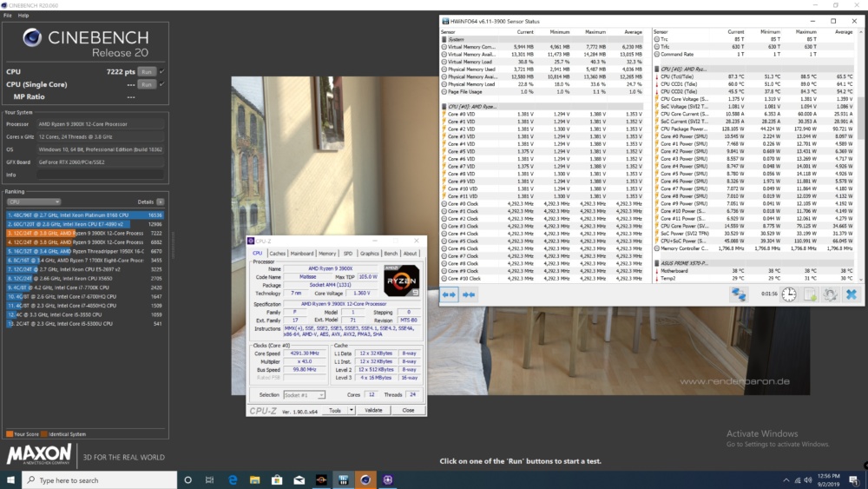Switch to Cinebench taskbar icon
The height and width of the screenshot is (489, 868).
[365, 480]
